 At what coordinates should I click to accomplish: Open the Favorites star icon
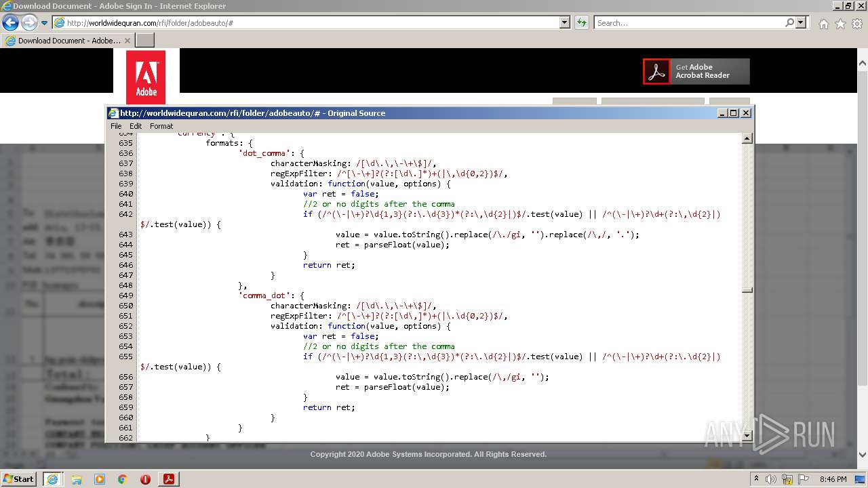tap(840, 24)
